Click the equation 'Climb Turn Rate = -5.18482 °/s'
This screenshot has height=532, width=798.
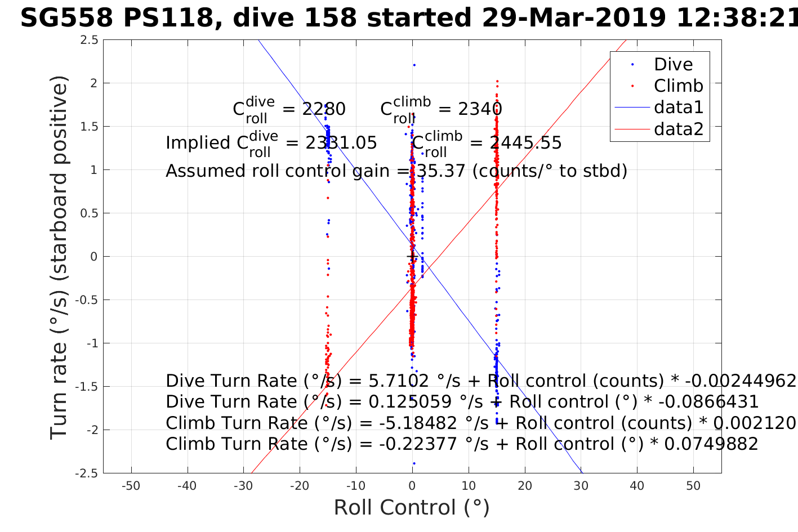click(481, 423)
